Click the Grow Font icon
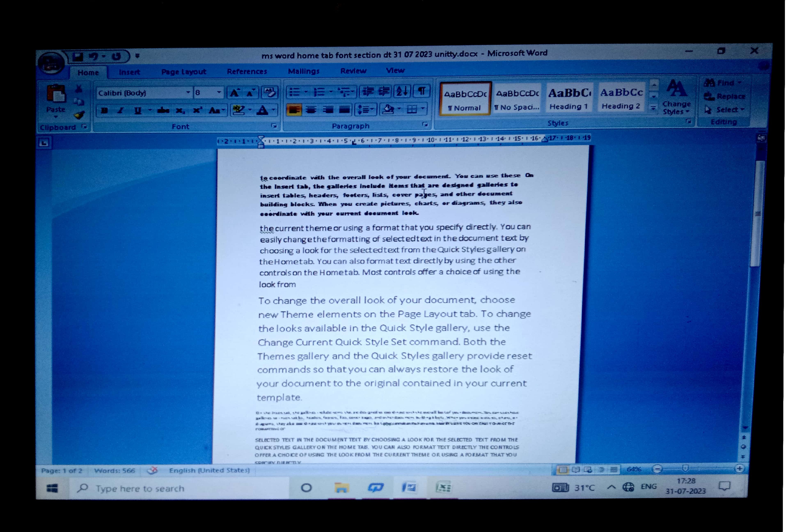The height and width of the screenshot is (532, 788). click(x=235, y=93)
